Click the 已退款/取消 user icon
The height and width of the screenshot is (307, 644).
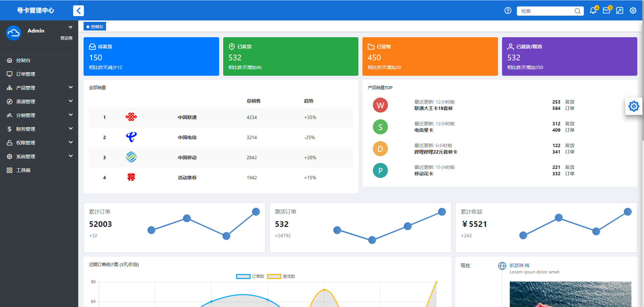[510, 47]
